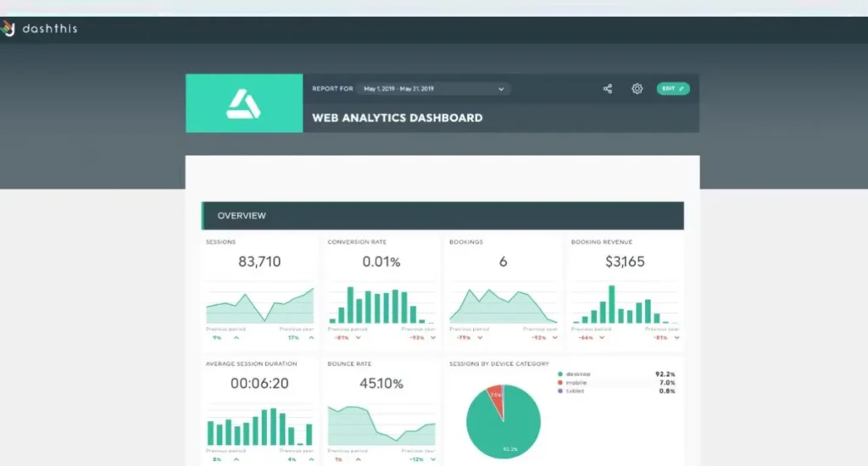
Task: Click the white triangle brand logo
Action: coord(243,103)
